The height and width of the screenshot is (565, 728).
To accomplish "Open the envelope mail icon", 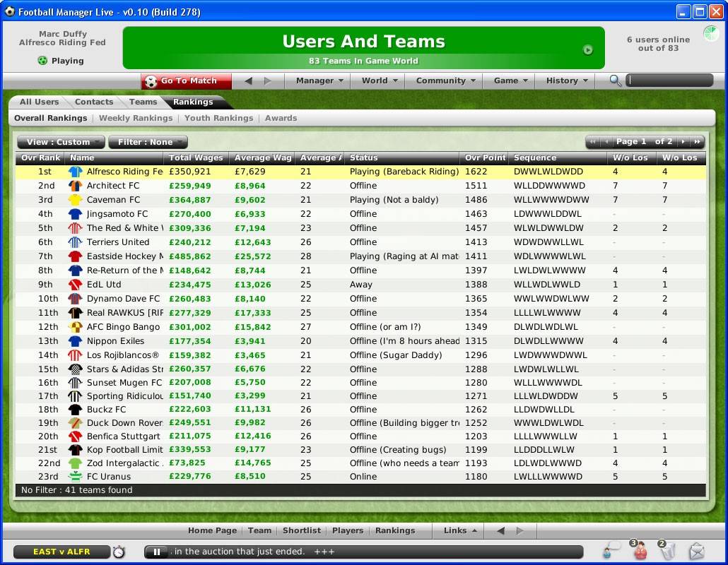I will click(x=696, y=551).
